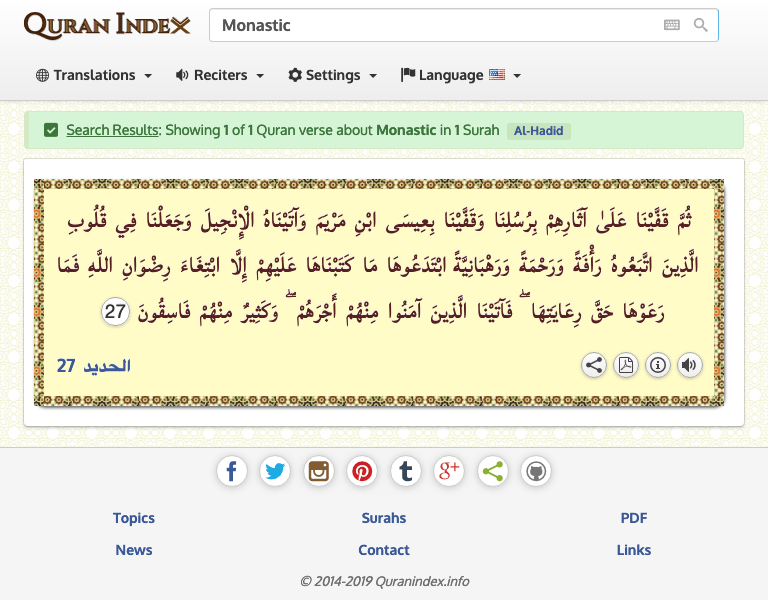Play verse audio with the speaker icon
768x600 pixels.
tap(689, 365)
